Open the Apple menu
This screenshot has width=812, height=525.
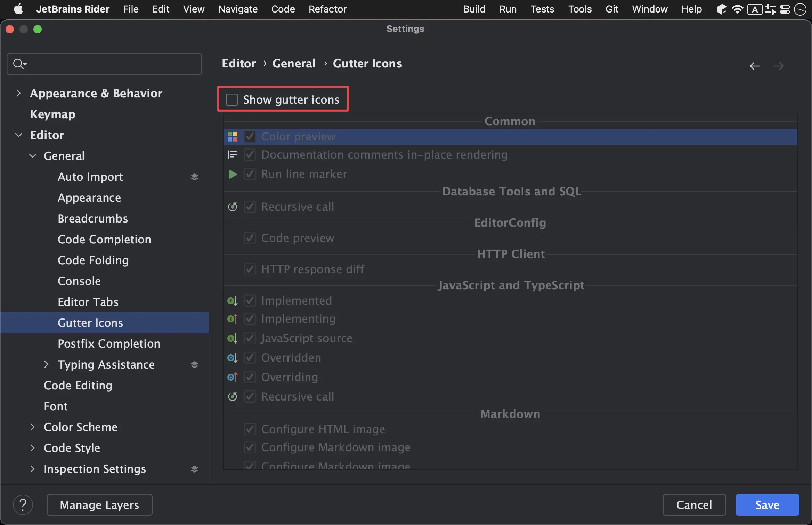[x=18, y=9]
